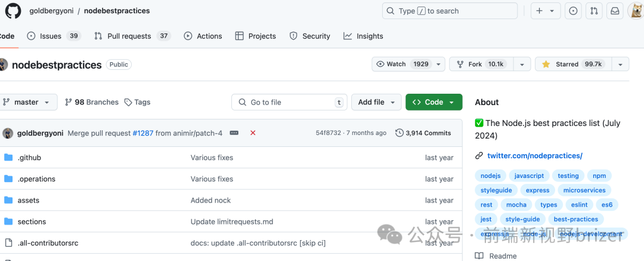Click the Readme book icon
The width and height of the screenshot is (644, 261).
pyautogui.click(x=479, y=256)
